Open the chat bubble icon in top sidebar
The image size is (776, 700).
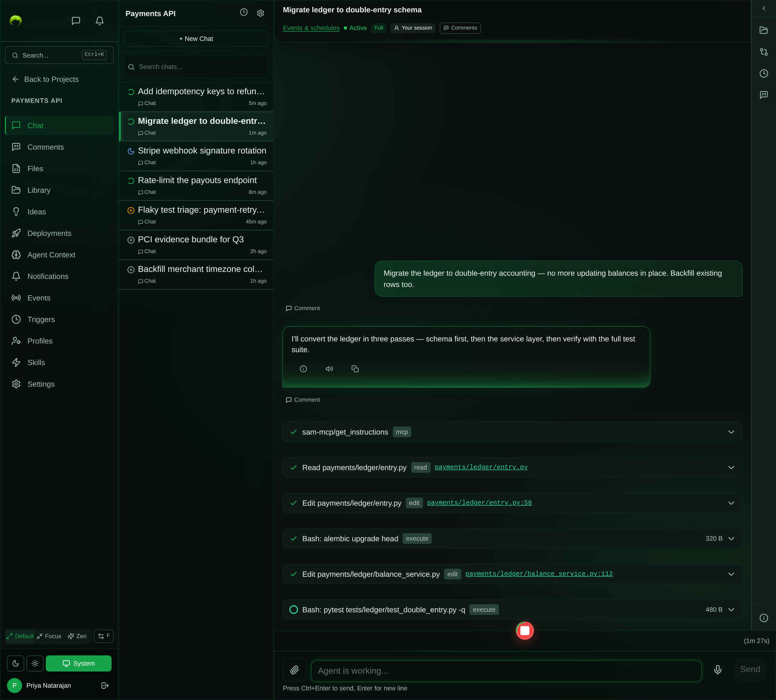[76, 21]
